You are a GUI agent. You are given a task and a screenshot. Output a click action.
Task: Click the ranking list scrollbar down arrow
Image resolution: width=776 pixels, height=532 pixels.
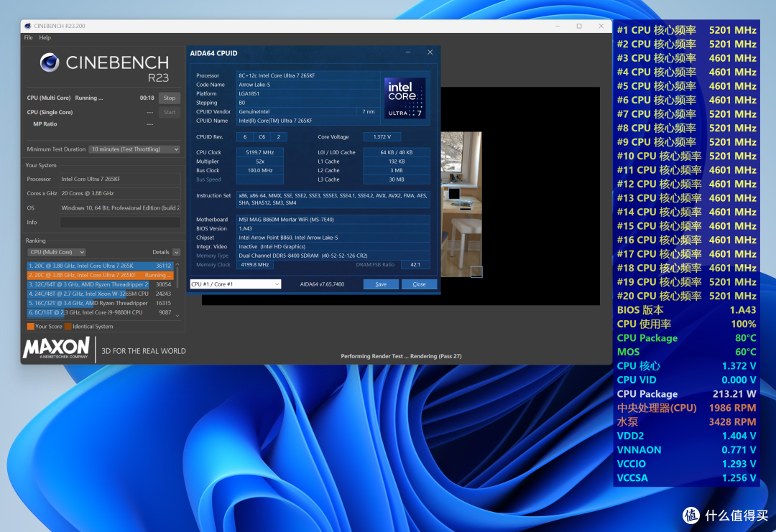(x=177, y=315)
